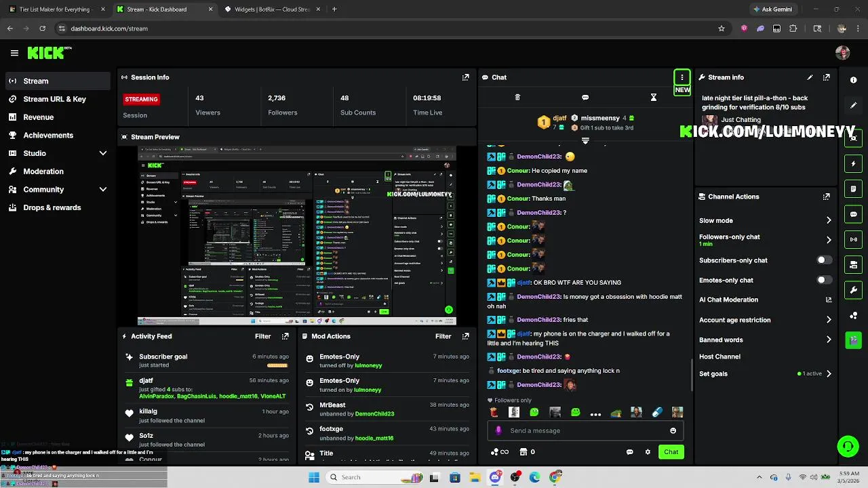
Task: Click the speech bubble icon below Chat title
Action: tap(585, 98)
